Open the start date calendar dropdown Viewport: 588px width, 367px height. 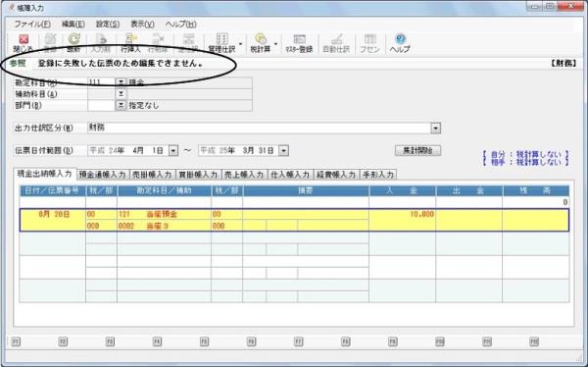pyautogui.click(x=173, y=151)
